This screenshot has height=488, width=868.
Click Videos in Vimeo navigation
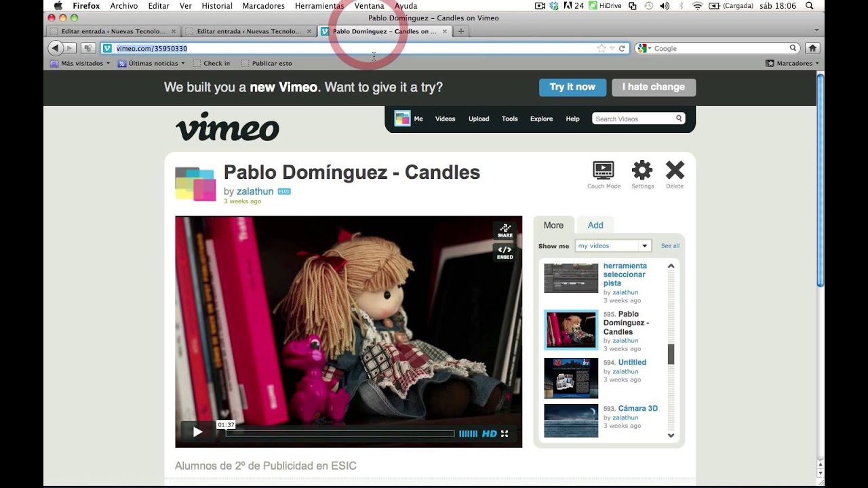[445, 119]
